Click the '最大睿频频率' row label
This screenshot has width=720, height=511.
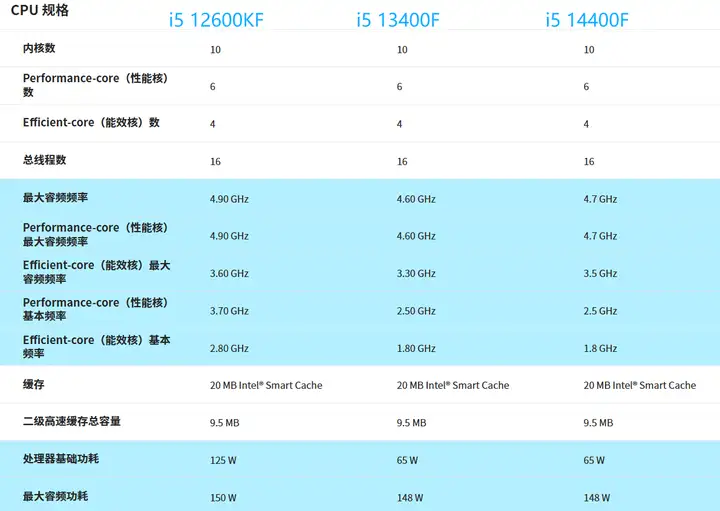[x=56, y=198]
